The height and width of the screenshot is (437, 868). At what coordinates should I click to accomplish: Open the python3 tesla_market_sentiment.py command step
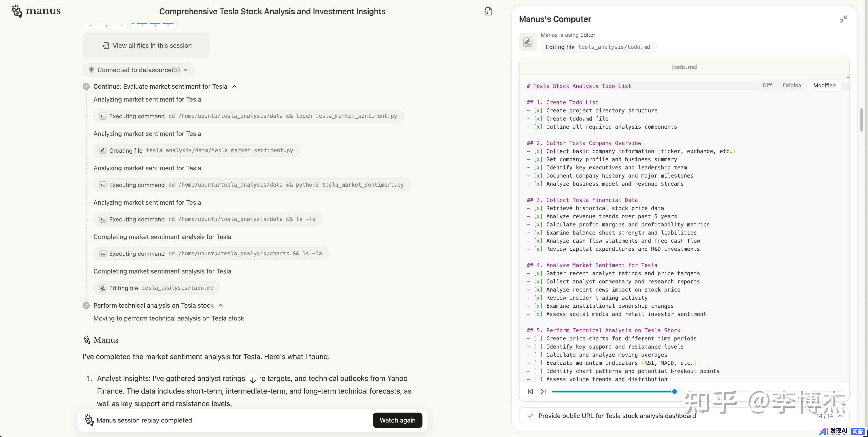252,185
